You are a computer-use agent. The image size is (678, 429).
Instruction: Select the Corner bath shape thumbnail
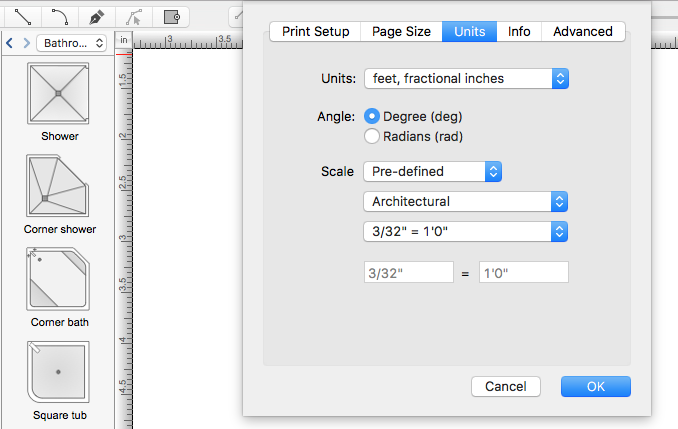click(x=58, y=279)
